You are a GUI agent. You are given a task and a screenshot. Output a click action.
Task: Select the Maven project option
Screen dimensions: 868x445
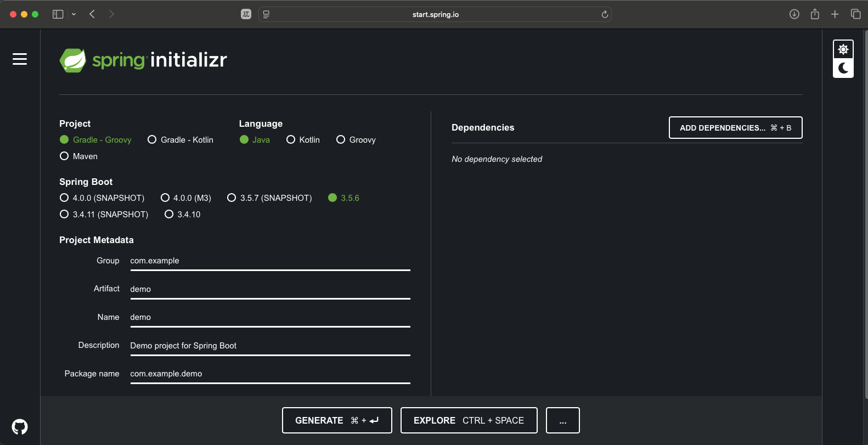coord(64,156)
